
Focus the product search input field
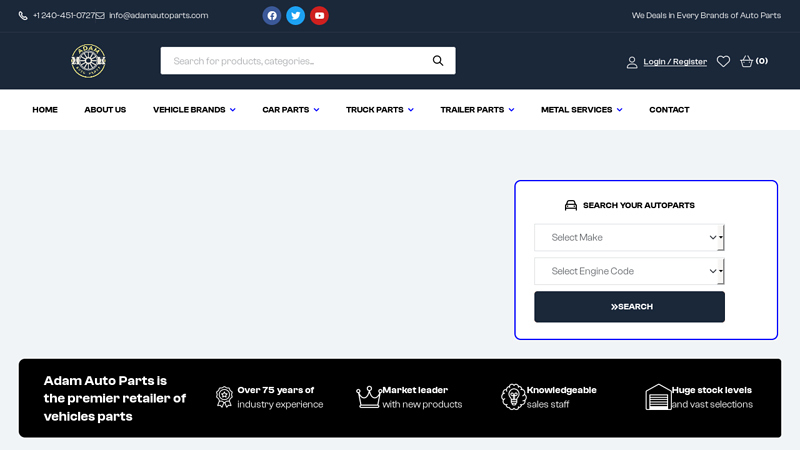tap(295, 61)
